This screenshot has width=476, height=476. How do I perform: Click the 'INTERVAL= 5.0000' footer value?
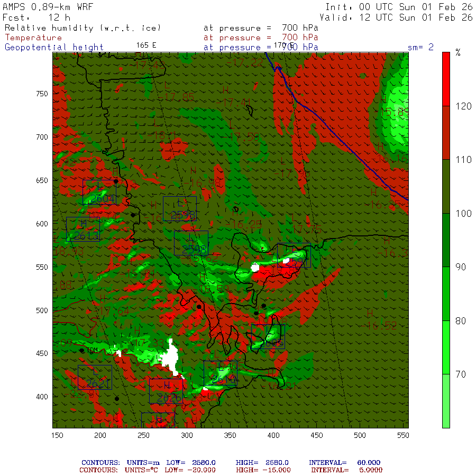coord(347,470)
